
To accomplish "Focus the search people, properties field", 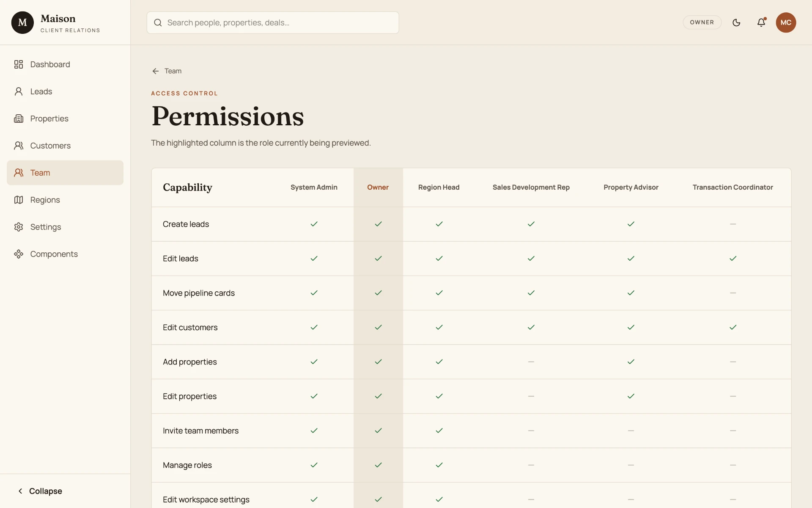I will tap(273, 22).
